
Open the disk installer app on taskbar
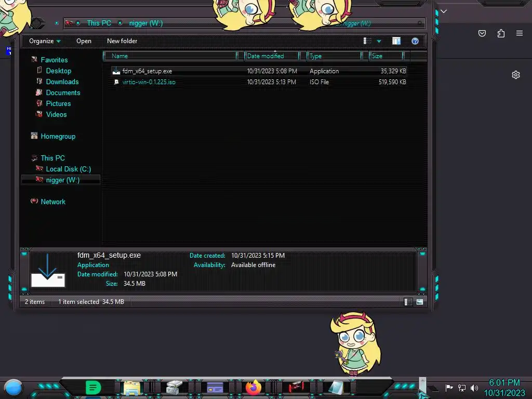coord(175,388)
